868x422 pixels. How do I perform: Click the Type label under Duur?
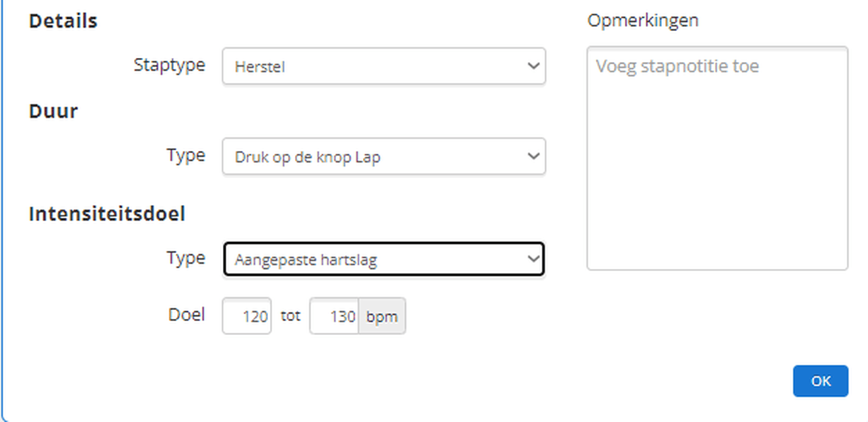tap(186, 155)
